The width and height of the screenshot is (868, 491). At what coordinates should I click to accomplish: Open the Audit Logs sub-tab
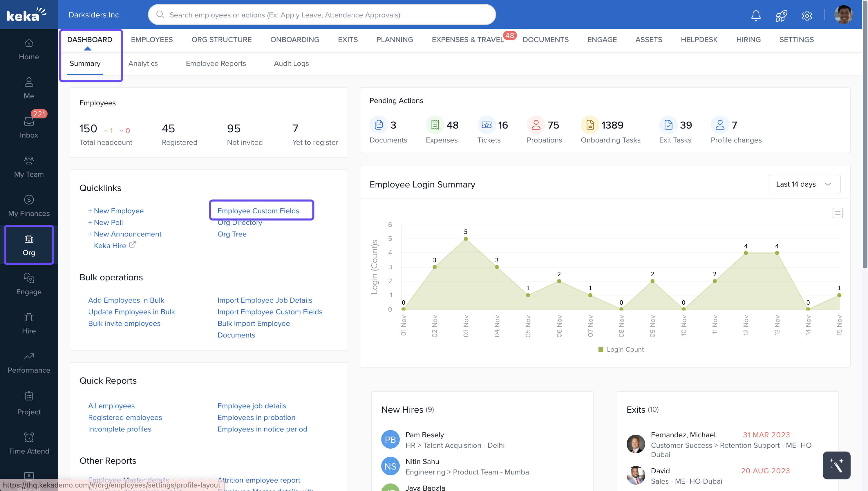[x=291, y=63]
